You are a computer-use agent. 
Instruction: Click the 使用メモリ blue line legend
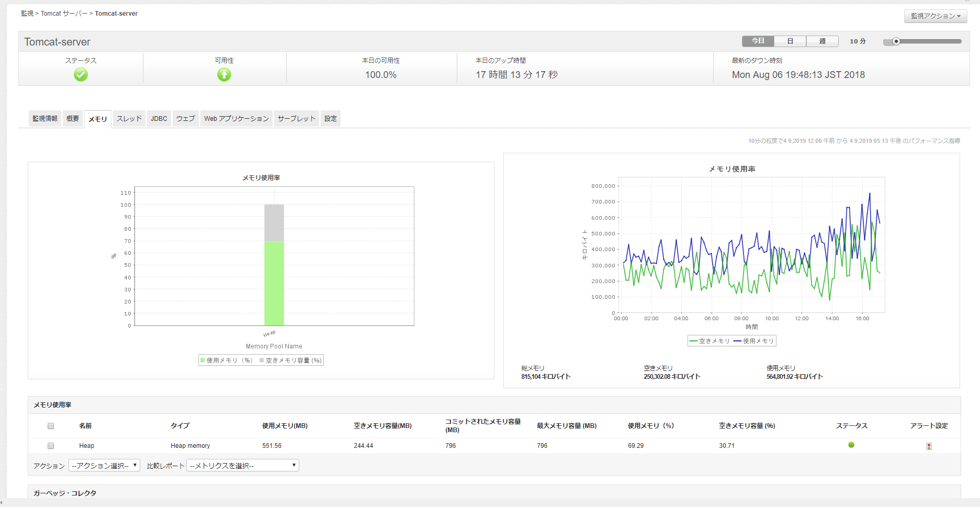pyautogui.click(x=738, y=341)
